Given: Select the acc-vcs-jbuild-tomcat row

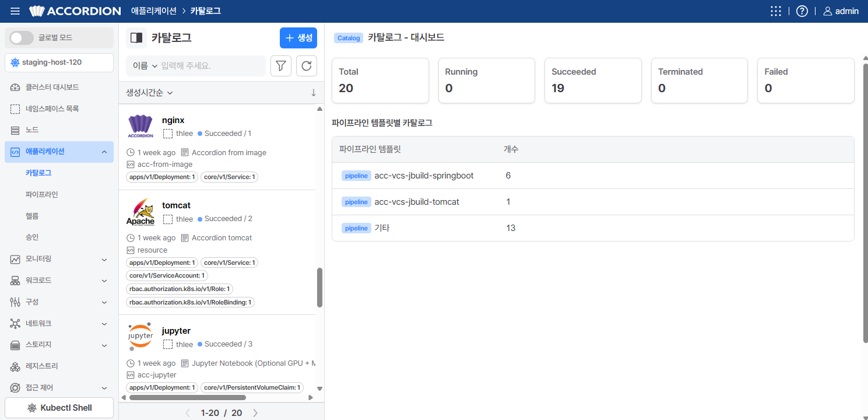Looking at the screenshot, I should [593, 202].
